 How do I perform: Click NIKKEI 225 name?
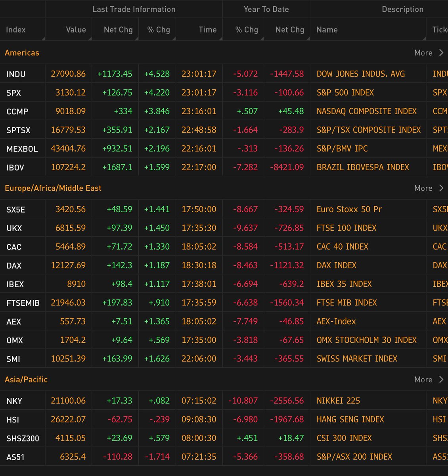[338, 400]
